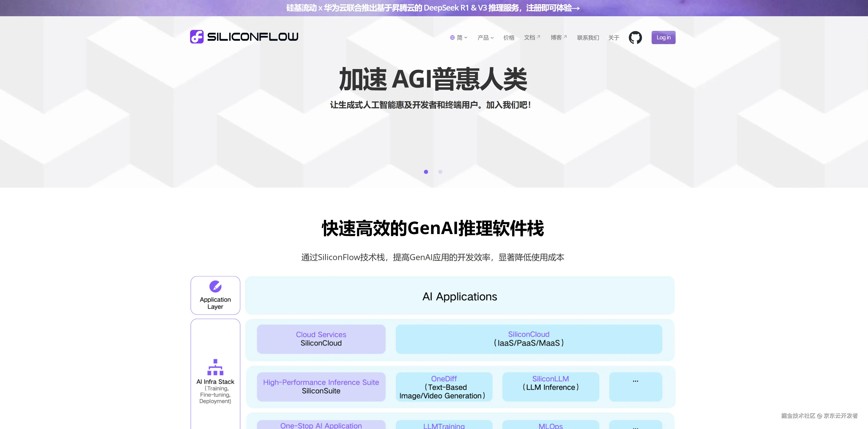Open the 价格 pricing page
This screenshot has height=429, width=868.
[509, 38]
